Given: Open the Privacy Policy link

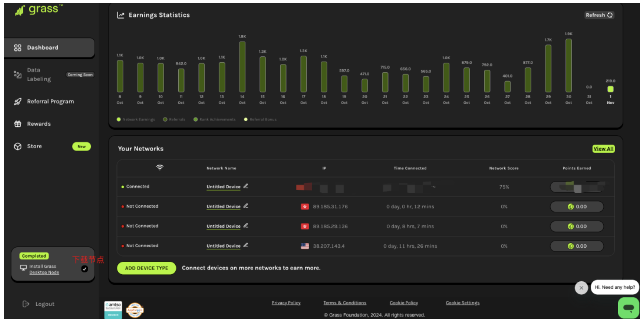Looking at the screenshot, I should (286, 303).
